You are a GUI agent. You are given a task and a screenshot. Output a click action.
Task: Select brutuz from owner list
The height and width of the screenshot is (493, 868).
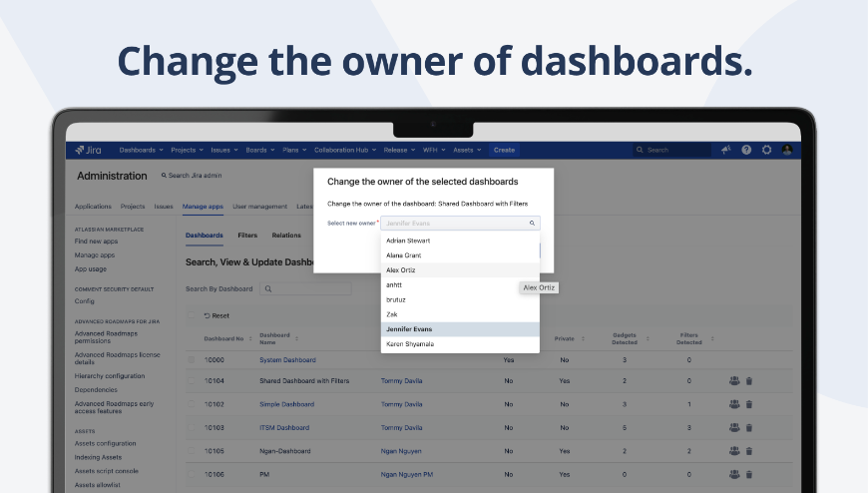pyautogui.click(x=460, y=299)
